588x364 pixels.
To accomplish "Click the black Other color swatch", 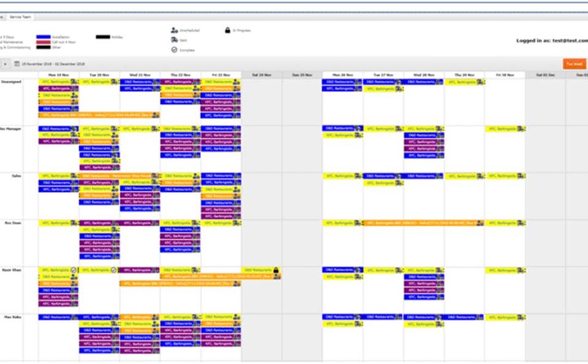I will 43,48.
